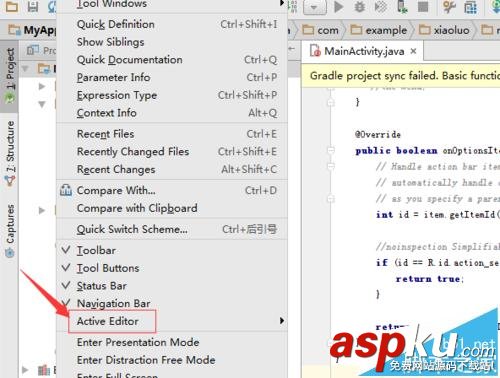Choose Compare with Clipboard
The image size is (500, 378).
click(x=172, y=208)
